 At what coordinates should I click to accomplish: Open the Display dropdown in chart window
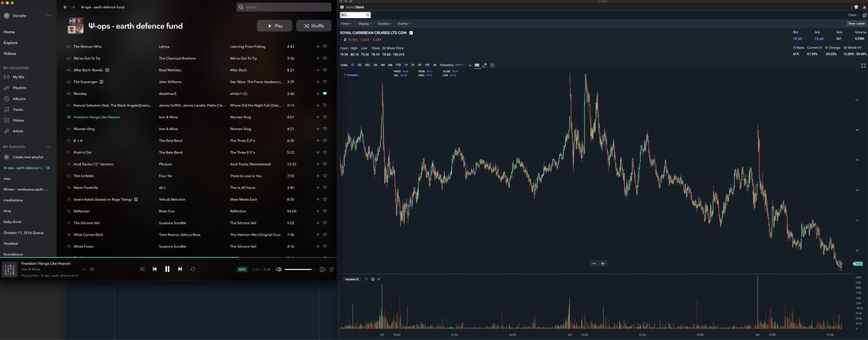(365, 24)
